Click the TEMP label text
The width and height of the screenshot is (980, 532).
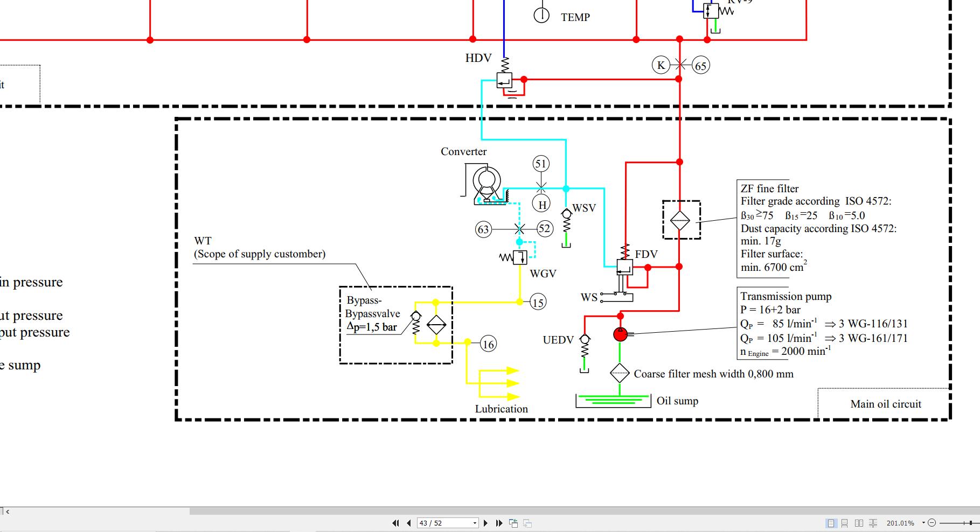(x=575, y=17)
